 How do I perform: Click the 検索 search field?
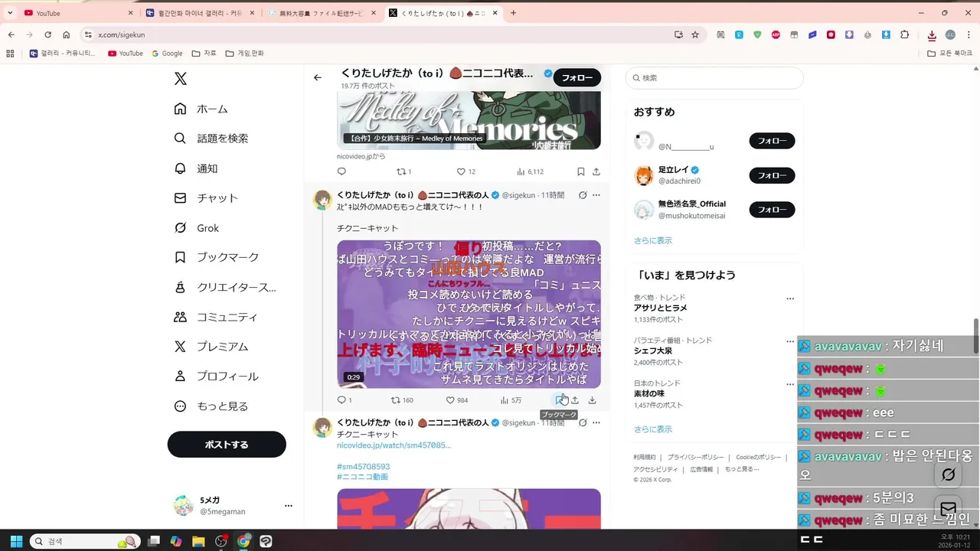point(714,78)
